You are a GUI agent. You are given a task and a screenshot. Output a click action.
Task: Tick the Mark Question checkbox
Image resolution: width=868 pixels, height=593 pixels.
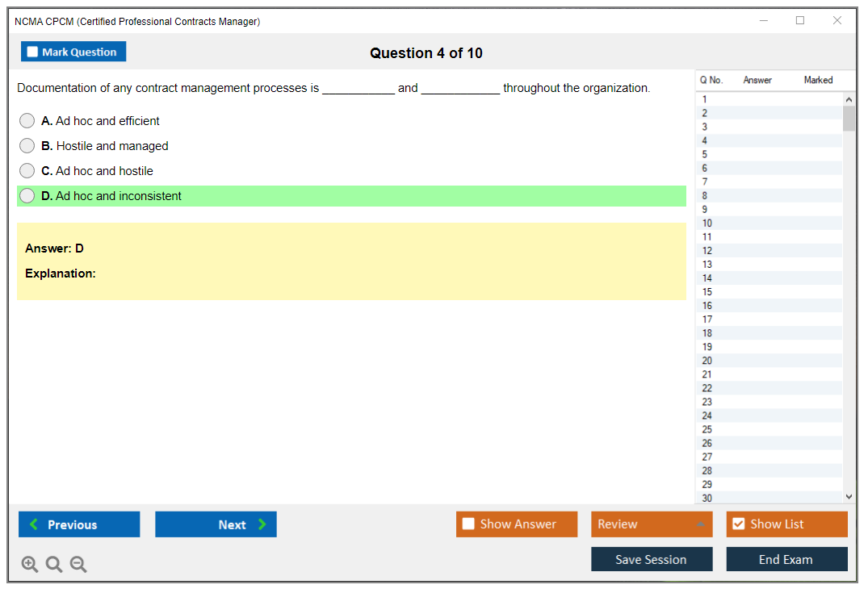coord(32,52)
